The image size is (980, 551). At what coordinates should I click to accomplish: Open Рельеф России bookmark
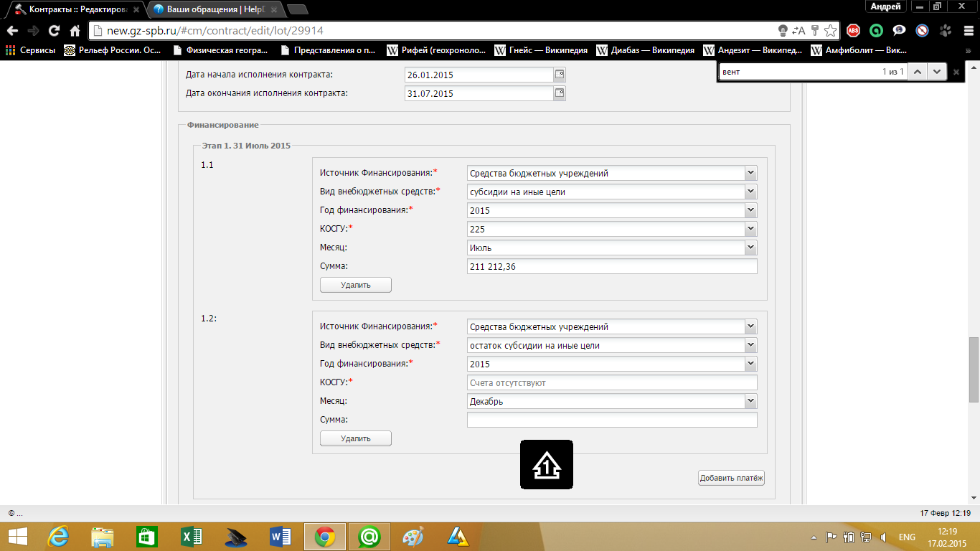click(x=113, y=50)
